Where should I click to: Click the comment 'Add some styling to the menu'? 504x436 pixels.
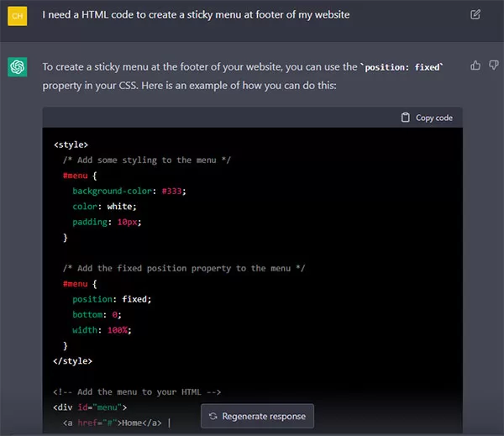147,160
